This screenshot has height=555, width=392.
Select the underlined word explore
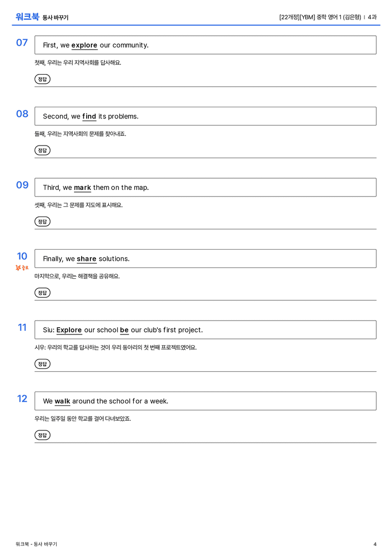point(84,45)
